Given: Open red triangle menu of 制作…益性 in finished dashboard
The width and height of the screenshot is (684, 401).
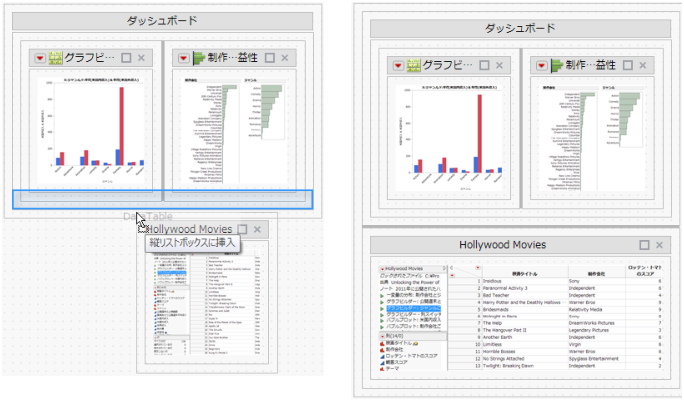Looking at the screenshot, I should point(541,65).
